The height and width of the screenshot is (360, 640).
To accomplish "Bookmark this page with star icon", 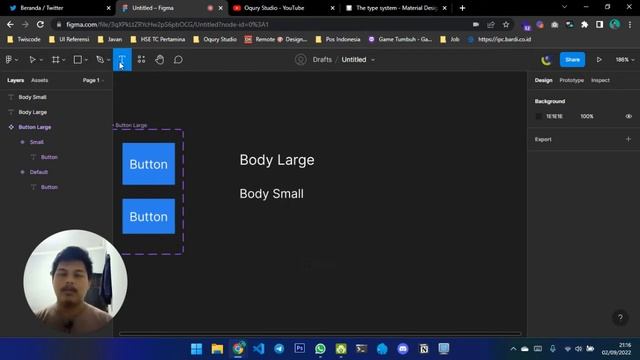I will (x=506, y=24).
